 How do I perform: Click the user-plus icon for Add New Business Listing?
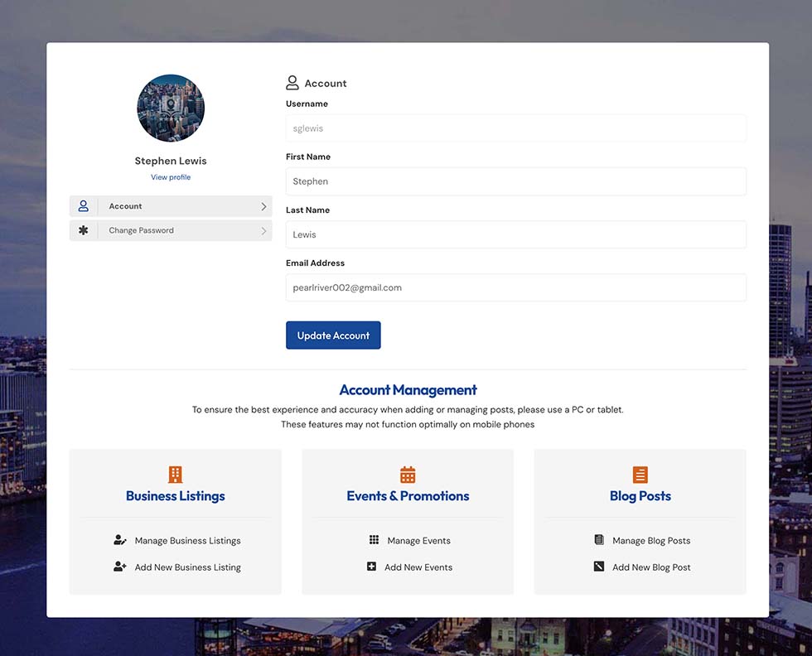pos(120,567)
